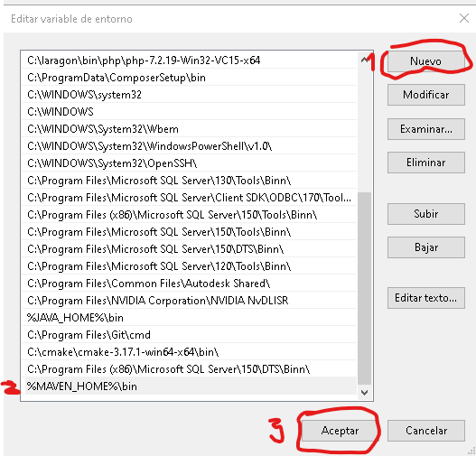Open the Editar texto... editor
This screenshot has width=476, height=456.
coord(426,298)
